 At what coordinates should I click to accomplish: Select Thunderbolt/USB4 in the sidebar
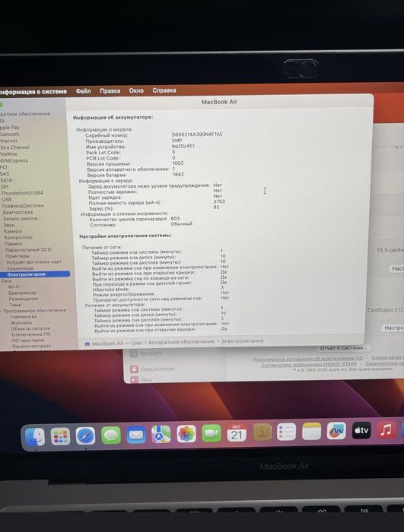coord(22,193)
